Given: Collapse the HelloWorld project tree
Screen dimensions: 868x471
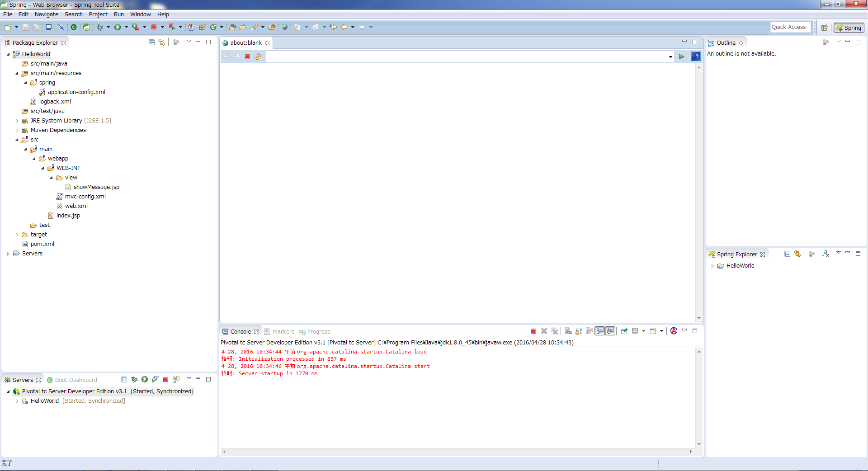Looking at the screenshot, I should click(8, 54).
